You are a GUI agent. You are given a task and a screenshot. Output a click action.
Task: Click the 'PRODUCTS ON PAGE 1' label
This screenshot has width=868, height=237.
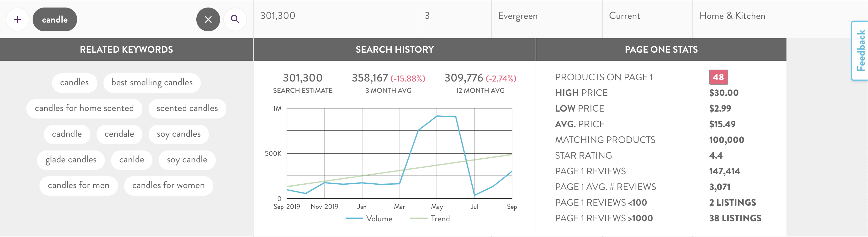604,77
